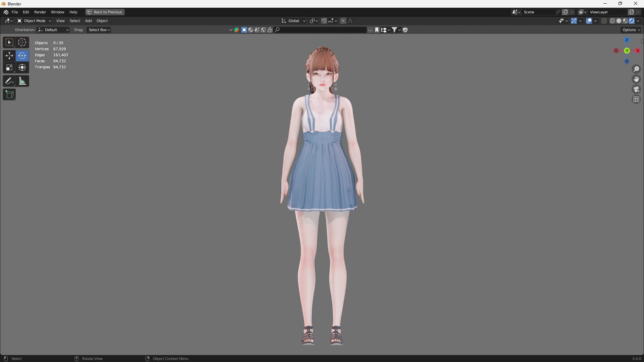Enable proportional editing toggle
Screen dimensions: 644x362
(343, 21)
